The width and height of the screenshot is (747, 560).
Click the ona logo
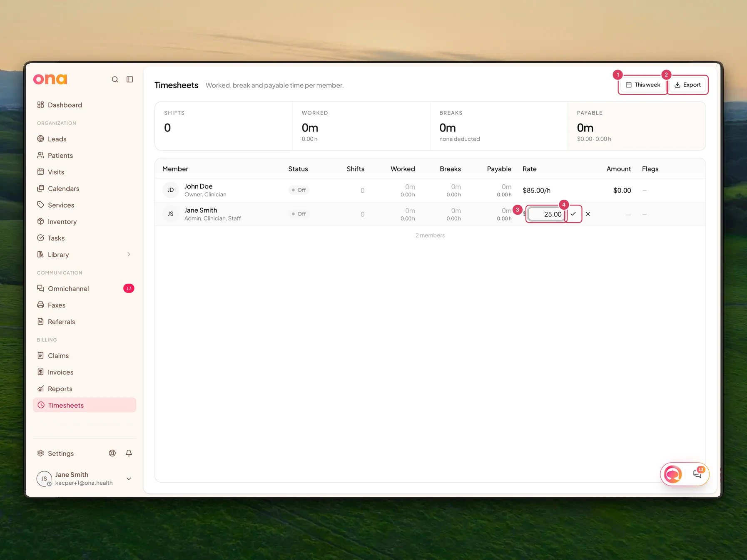pos(50,79)
